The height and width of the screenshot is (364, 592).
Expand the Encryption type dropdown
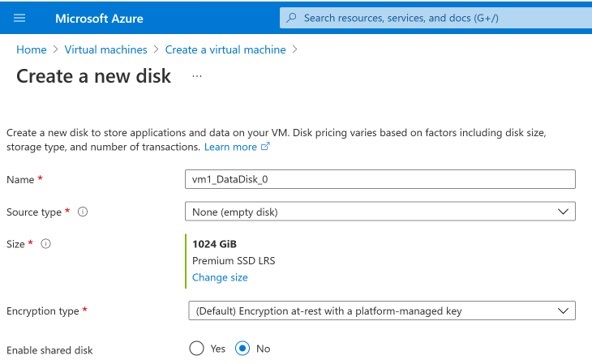(382, 311)
